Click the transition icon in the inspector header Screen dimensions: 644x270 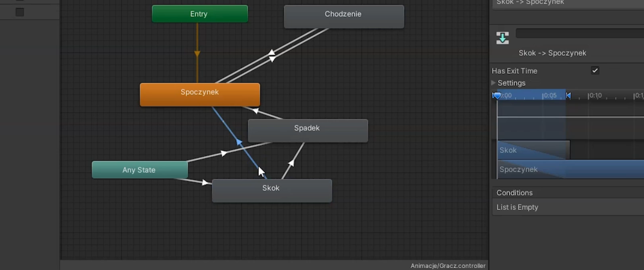point(502,38)
